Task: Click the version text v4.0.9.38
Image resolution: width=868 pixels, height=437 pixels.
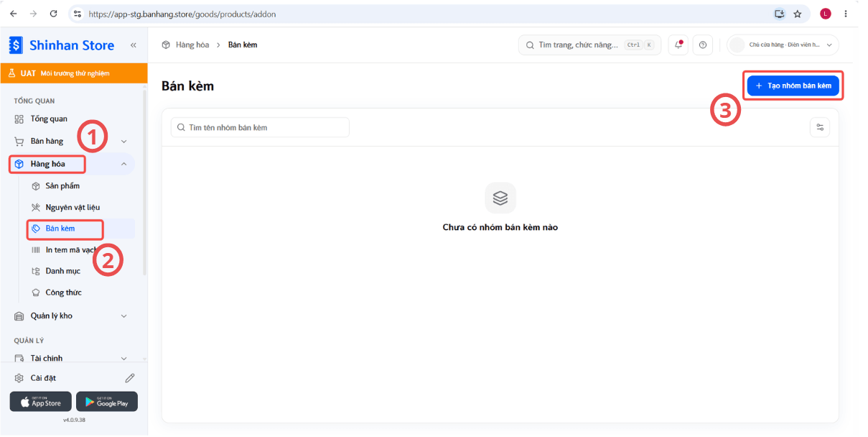Action: [x=74, y=420]
